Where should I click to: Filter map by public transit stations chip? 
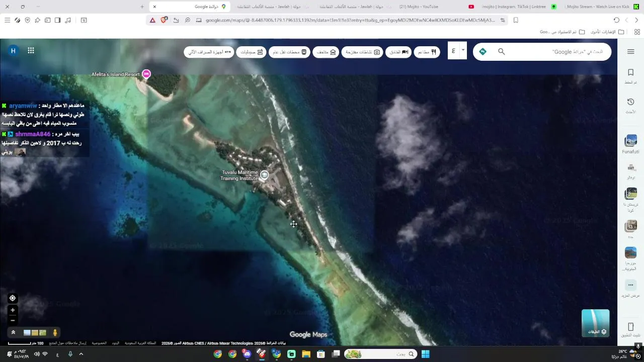pyautogui.click(x=289, y=52)
